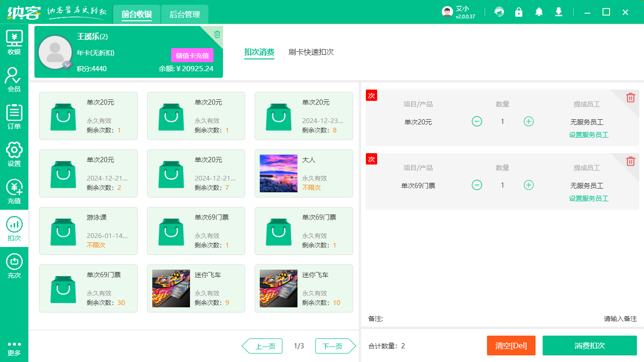Remove member 王溪乐 with green trash icon
The image size is (644, 362).
click(x=217, y=34)
